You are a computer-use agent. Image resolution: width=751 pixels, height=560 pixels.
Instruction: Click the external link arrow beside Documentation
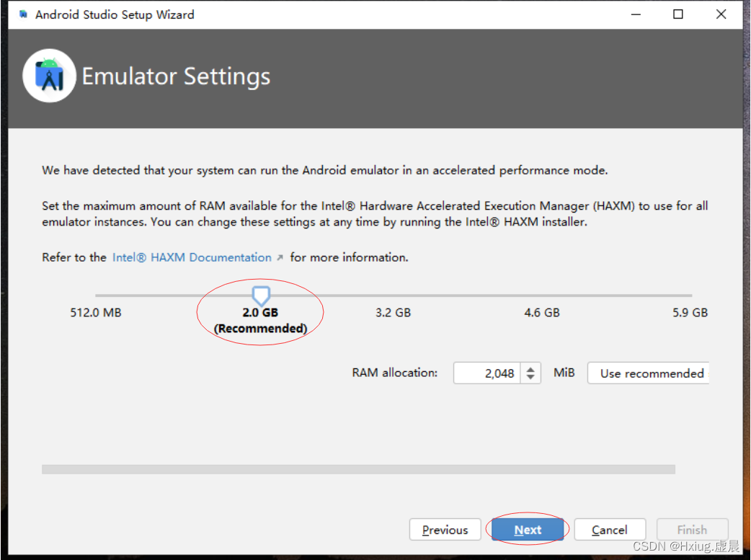point(281,257)
